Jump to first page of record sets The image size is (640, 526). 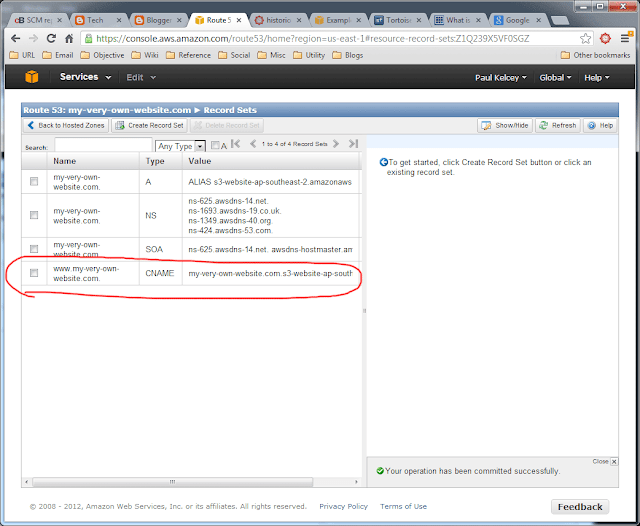click(236, 144)
